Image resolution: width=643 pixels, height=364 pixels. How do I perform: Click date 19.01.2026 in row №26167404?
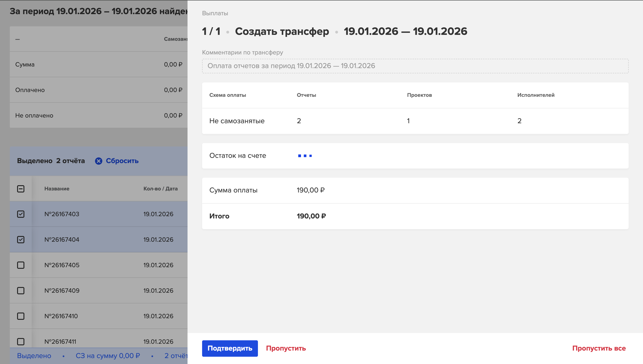click(158, 240)
